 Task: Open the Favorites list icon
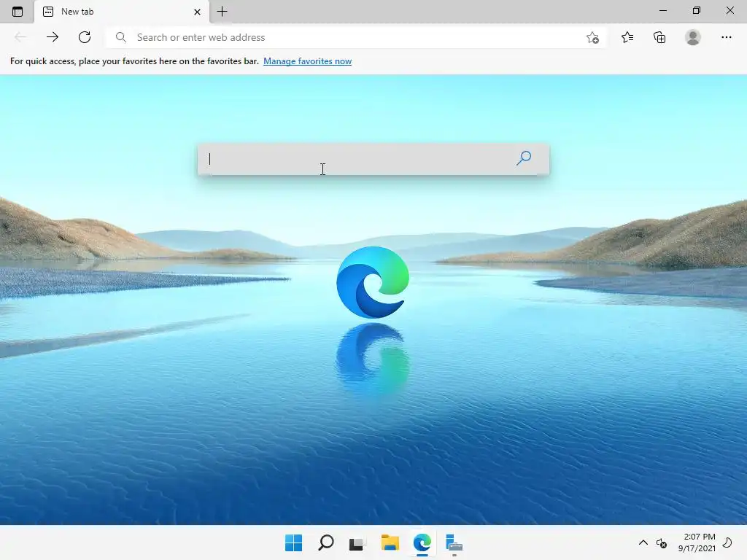pyautogui.click(x=627, y=37)
